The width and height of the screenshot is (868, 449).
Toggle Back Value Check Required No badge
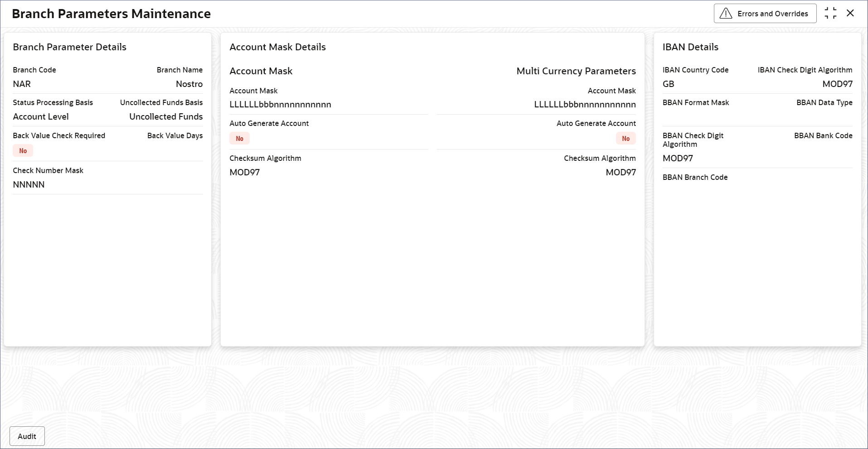23,151
